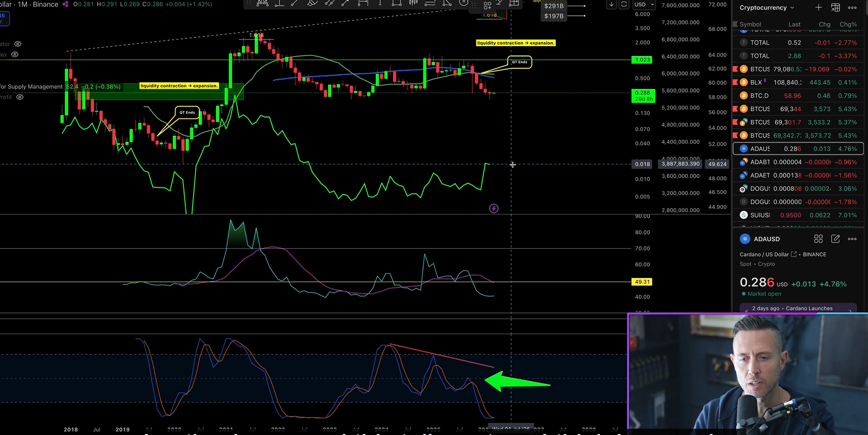
Task: Add a symbol to the watchlist
Action: click(819, 7)
